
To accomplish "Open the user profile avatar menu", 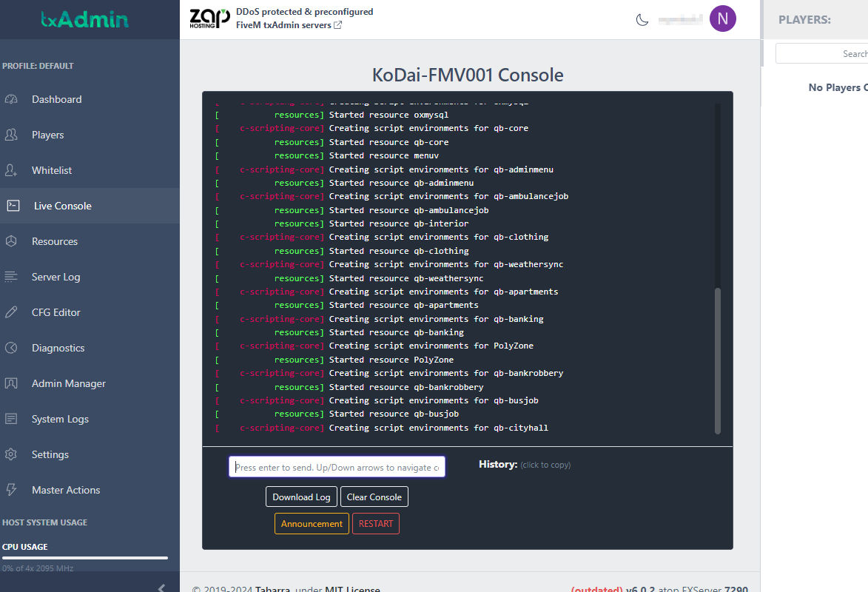I will 722,19.
